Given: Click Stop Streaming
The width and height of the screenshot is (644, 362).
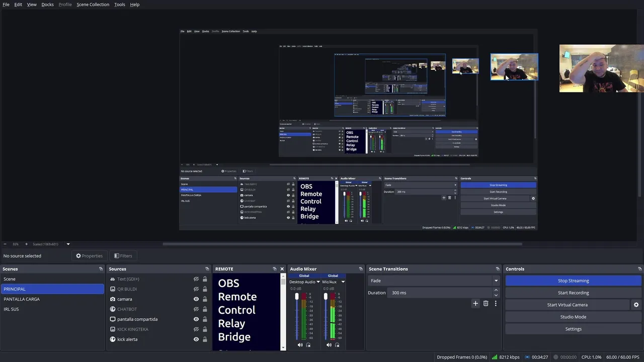Looking at the screenshot, I should [574, 281].
